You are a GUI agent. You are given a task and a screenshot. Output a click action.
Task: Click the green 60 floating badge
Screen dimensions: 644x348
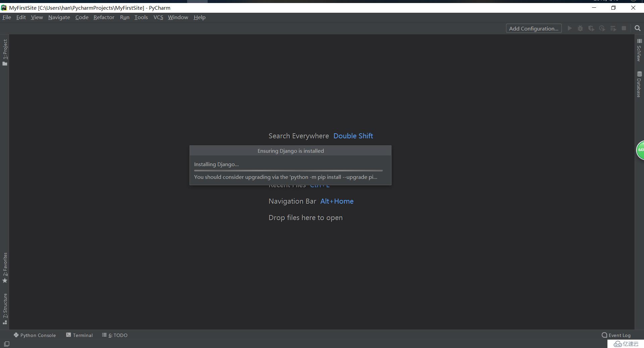(640, 150)
